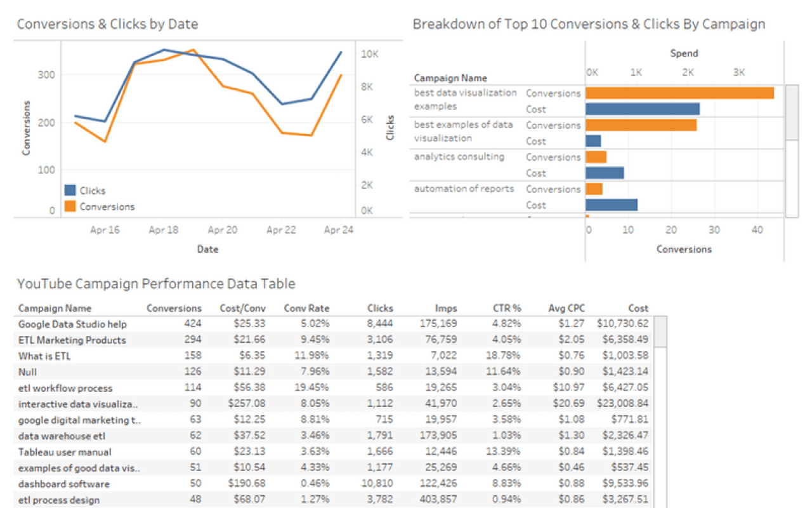This screenshot has height=508, width=812.
Task: Click the bar chart vertical scrollbar thumb
Action: [792, 112]
